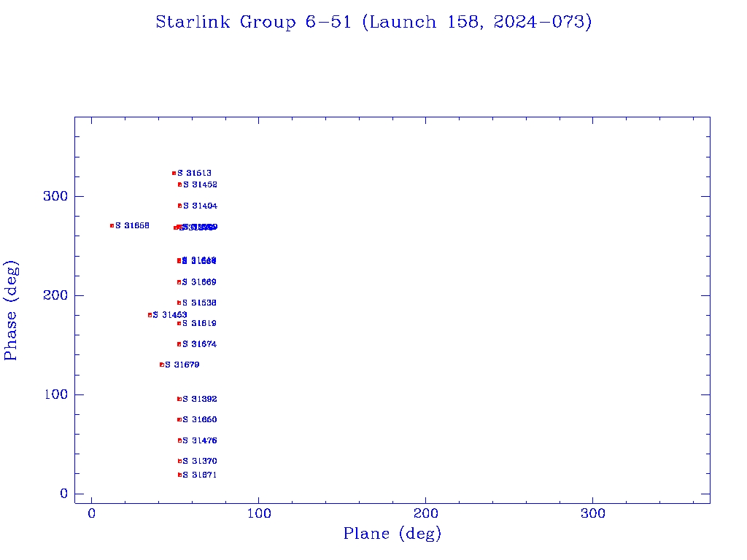
Task: Click y-axis tick label '200'
Action: pos(55,295)
